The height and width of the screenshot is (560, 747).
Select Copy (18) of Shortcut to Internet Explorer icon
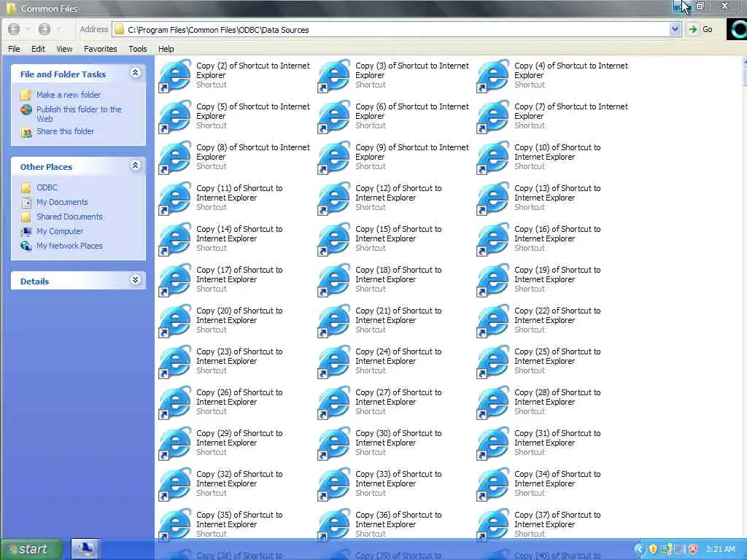pyautogui.click(x=334, y=281)
